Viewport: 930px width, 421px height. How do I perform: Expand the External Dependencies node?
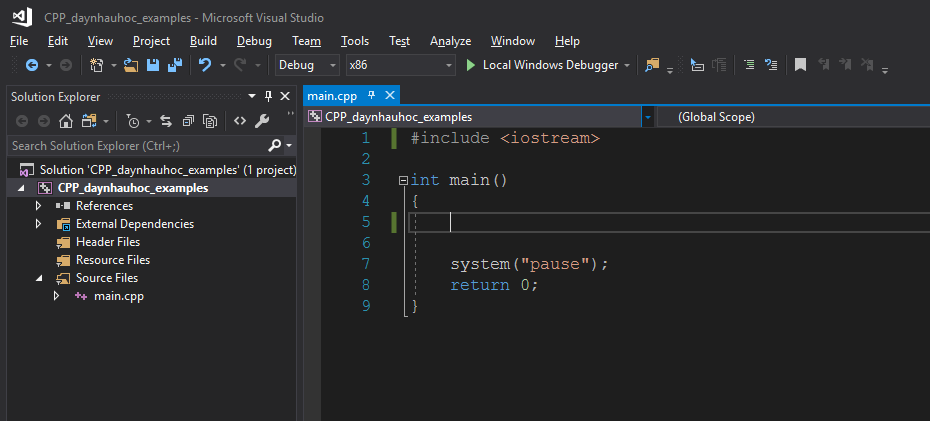(x=39, y=224)
